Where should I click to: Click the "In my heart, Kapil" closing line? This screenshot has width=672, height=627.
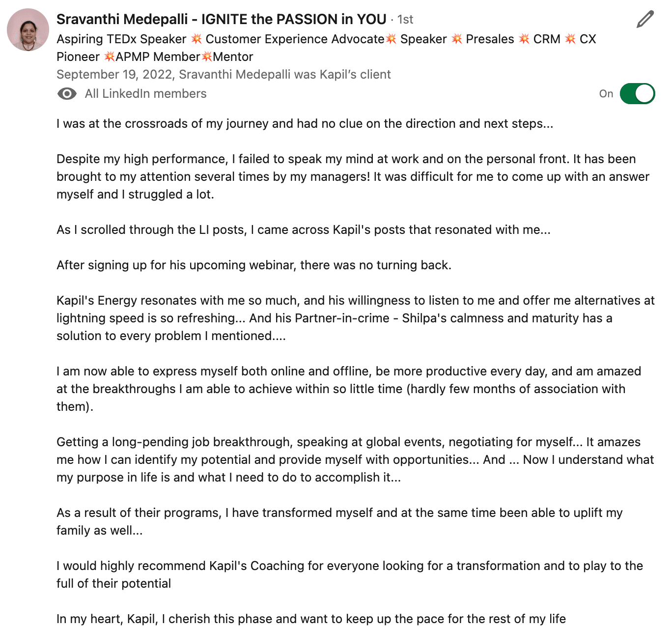(311, 619)
